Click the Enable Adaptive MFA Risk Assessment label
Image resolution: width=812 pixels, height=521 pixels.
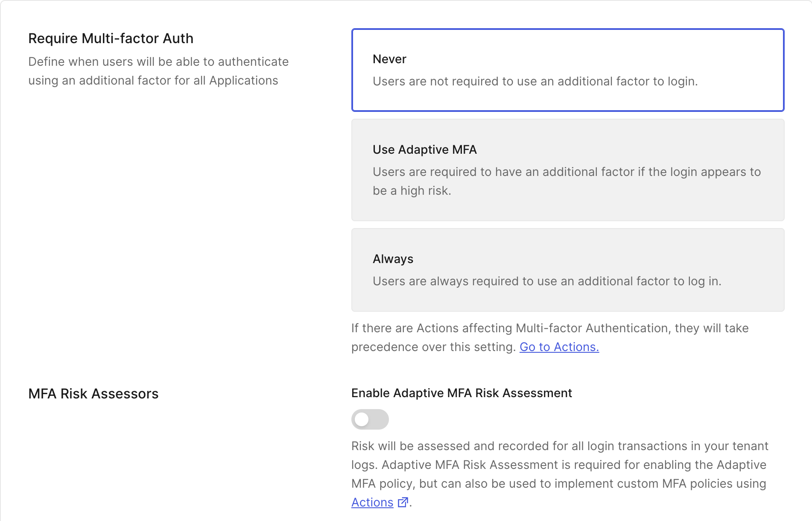461,393
